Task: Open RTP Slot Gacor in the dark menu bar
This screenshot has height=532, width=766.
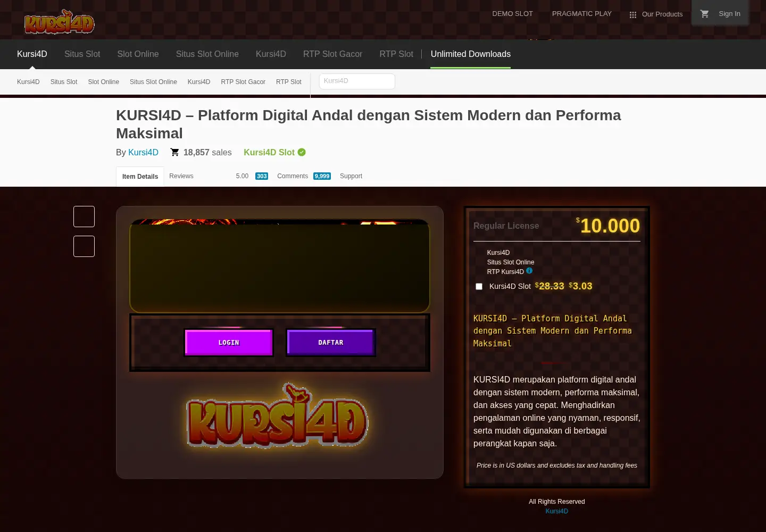Action: click(332, 54)
